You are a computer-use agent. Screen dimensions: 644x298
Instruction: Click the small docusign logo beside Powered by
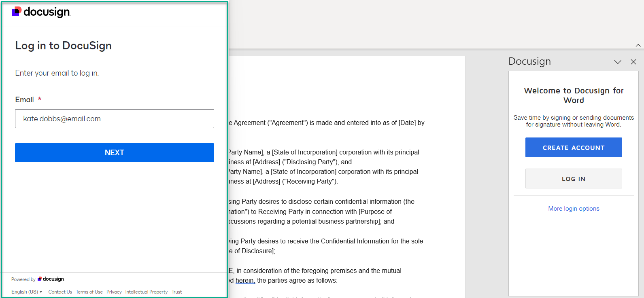(x=51, y=279)
